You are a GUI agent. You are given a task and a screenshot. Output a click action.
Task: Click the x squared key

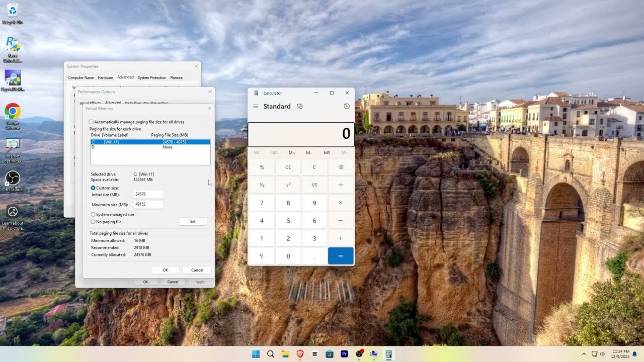click(x=288, y=185)
